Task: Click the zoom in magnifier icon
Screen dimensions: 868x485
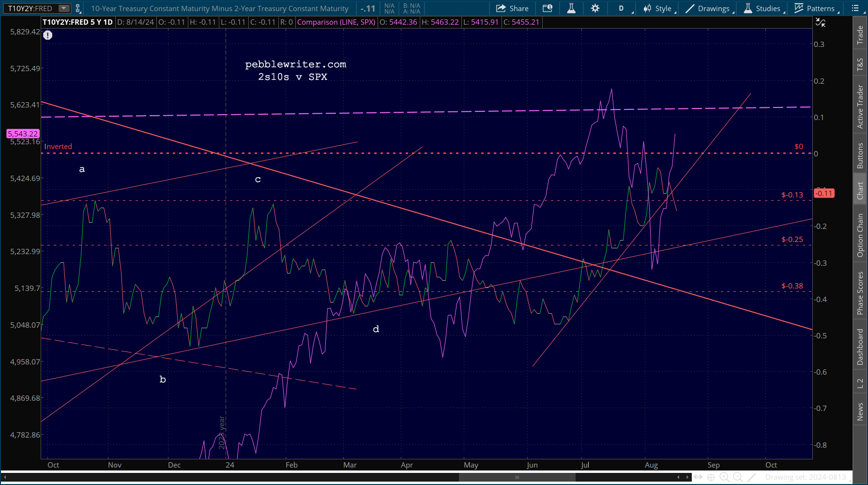Action: tap(724, 477)
